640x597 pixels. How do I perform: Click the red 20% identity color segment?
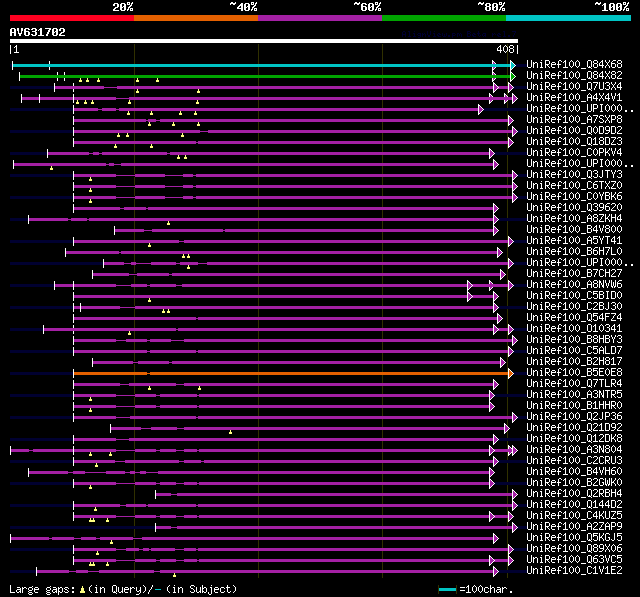tap(72, 18)
